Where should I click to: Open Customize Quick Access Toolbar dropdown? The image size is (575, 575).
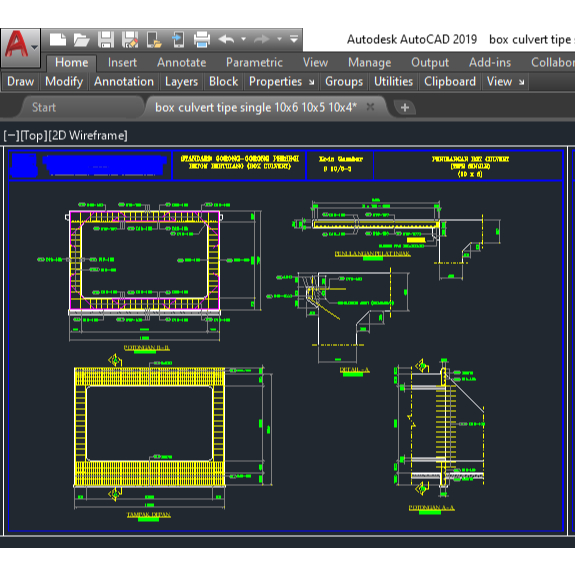294,39
